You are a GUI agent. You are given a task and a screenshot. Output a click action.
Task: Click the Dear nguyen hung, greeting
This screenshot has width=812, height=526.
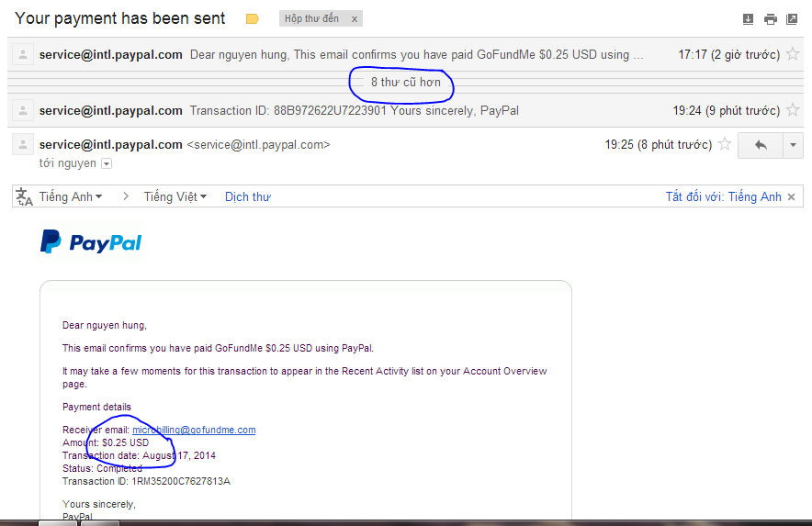point(105,325)
